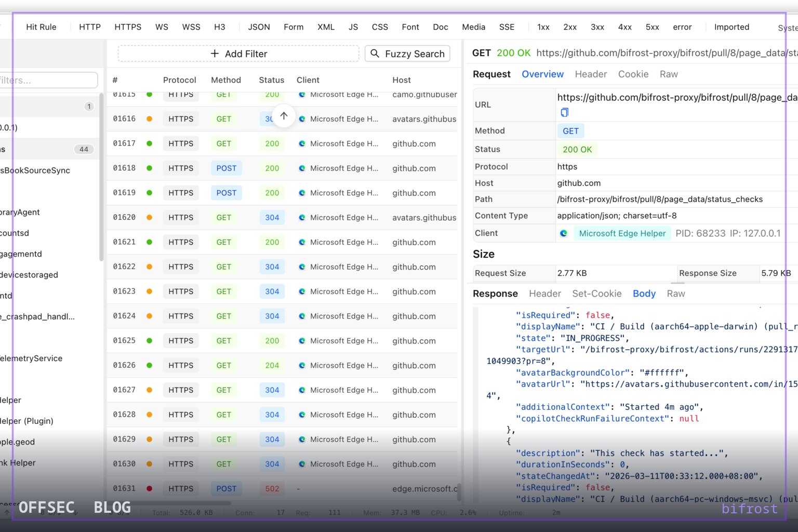Click in the sidebar filters input field
This screenshot has width=798, height=532.
[48, 80]
